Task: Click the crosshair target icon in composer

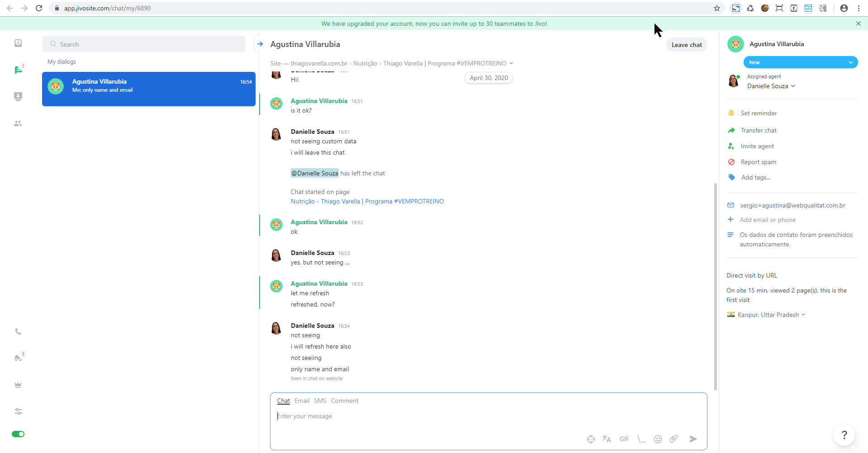Action: point(591,439)
